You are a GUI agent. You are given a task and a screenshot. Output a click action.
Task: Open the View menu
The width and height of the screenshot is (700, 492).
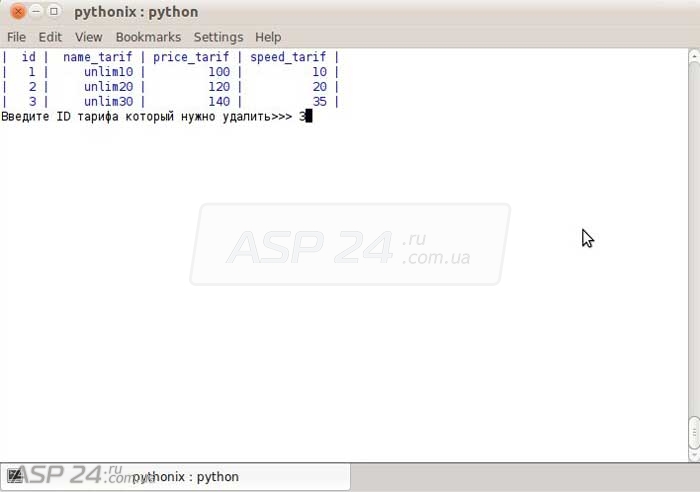click(x=88, y=37)
